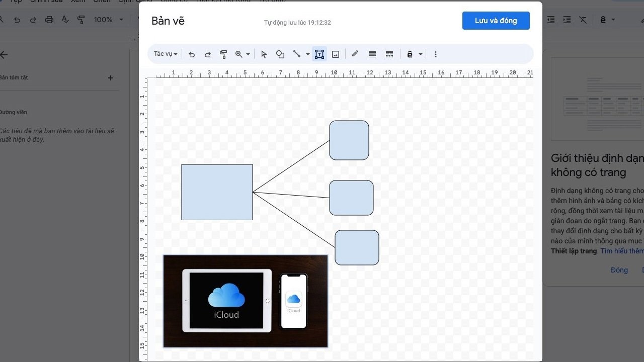Expand input tools dropdown in drawing toolbar
The image size is (644, 362).
click(421, 54)
